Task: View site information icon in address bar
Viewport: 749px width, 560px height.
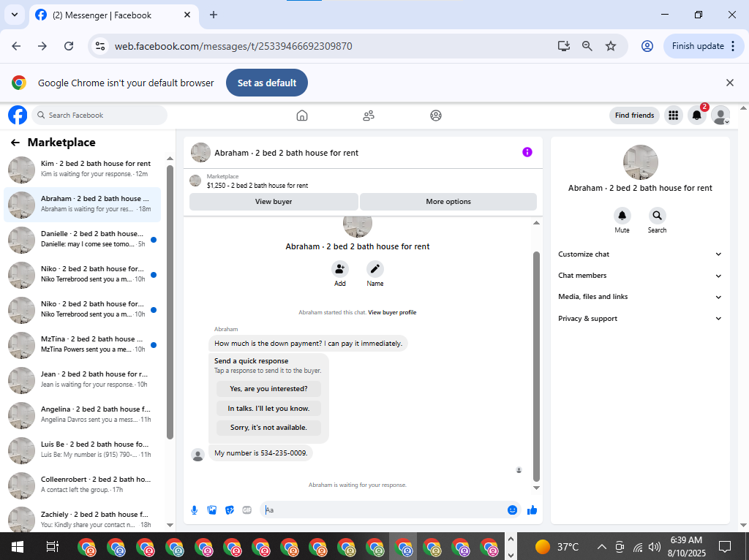Action: click(99, 46)
